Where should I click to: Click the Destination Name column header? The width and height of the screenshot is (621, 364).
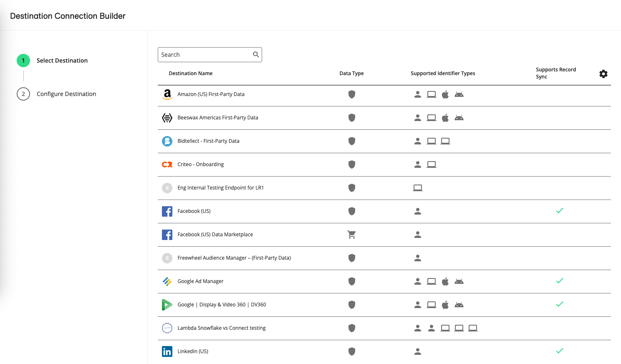pos(190,73)
